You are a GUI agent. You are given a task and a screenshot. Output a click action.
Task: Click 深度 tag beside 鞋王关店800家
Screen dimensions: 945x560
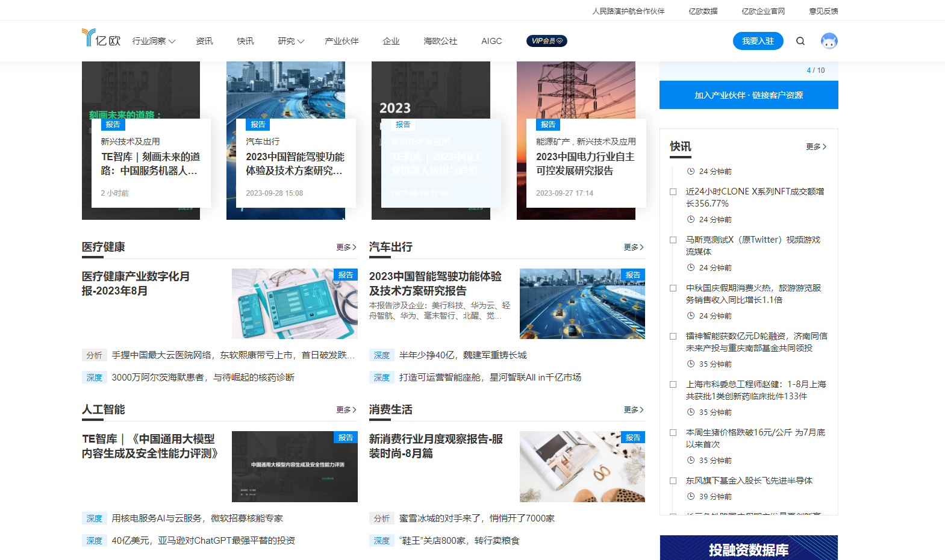pyautogui.click(x=382, y=541)
